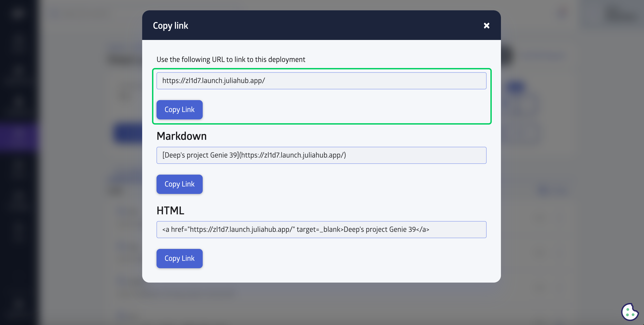Copy the HTML formatted link
The height and width of the screenshot is (325, 644).
click(x=180, y=258)
